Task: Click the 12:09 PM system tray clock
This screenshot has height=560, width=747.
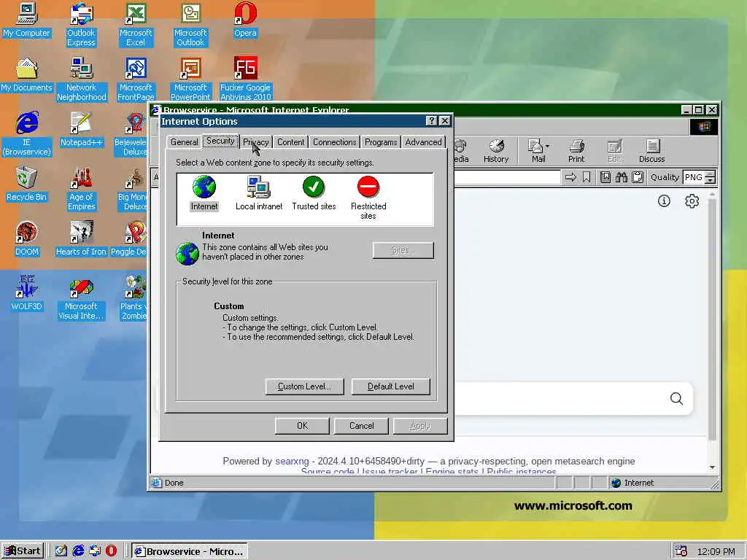Action: [716, 551]
